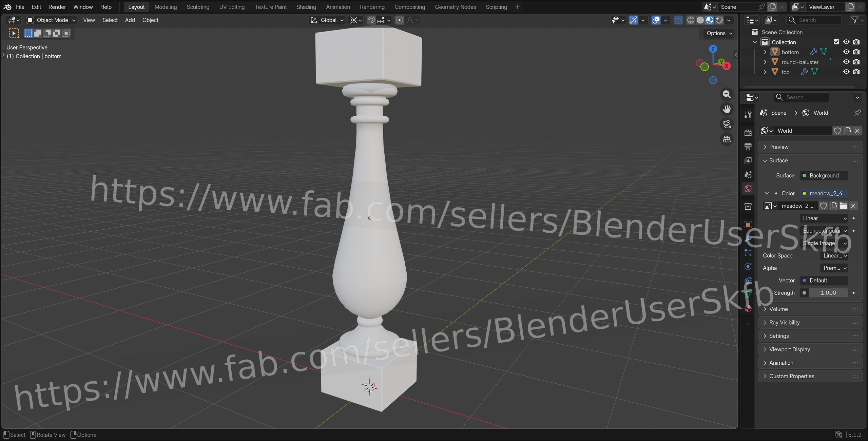The height and width of the screenshot is (441, 868).
Task: Click the World name field
Action: click(803, 131)
